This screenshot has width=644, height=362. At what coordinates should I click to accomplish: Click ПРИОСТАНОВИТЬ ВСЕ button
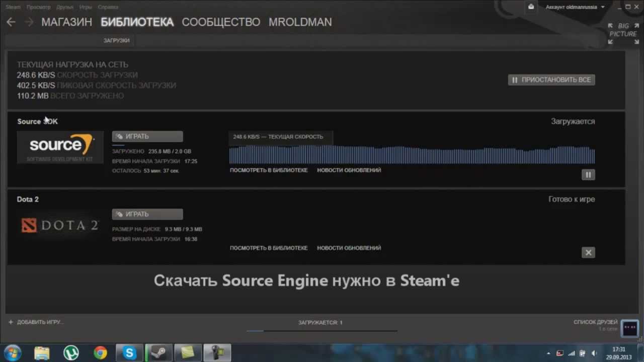(551, 79)
